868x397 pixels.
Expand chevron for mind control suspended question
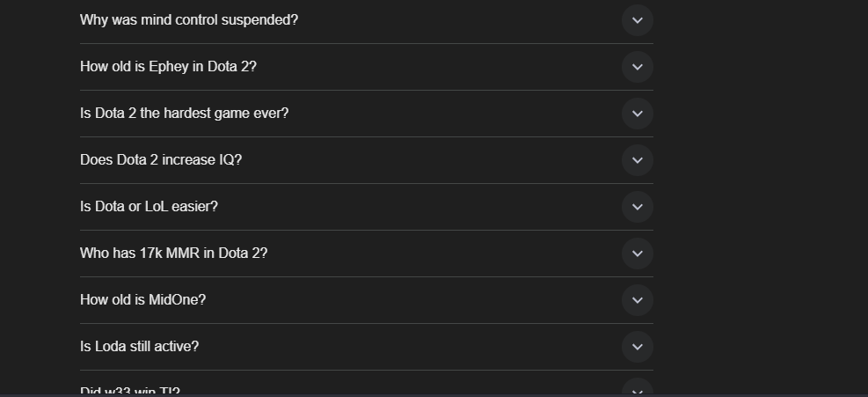tap(638, 20)
